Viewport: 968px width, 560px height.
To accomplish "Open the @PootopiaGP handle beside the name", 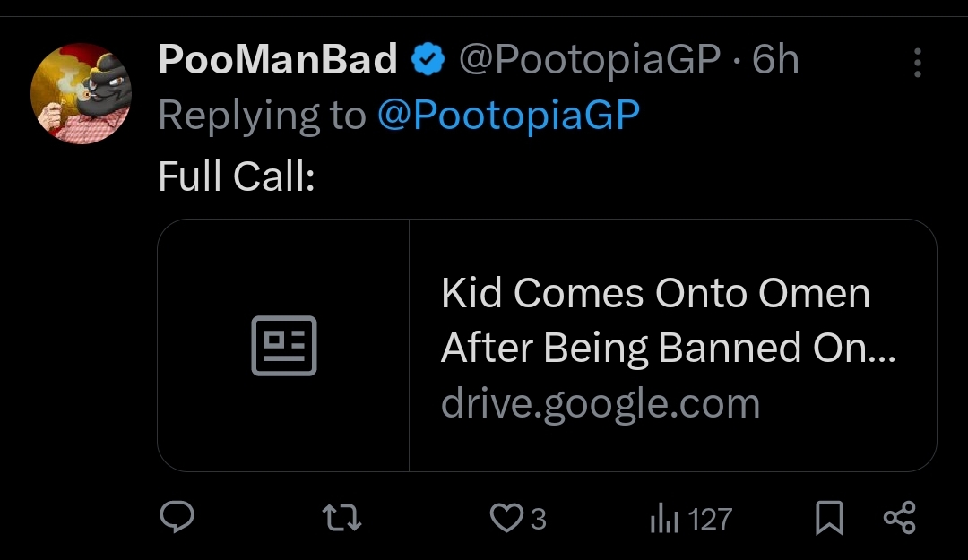I will [x=590, y=61].
